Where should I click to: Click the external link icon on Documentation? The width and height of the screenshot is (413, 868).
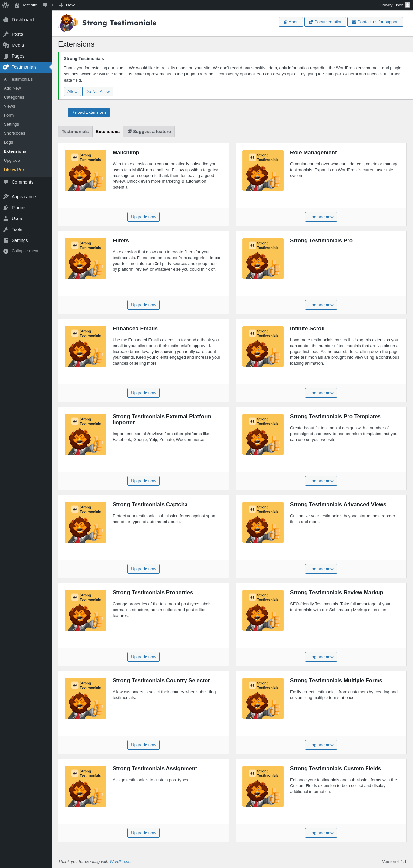[x=311, y=22]
